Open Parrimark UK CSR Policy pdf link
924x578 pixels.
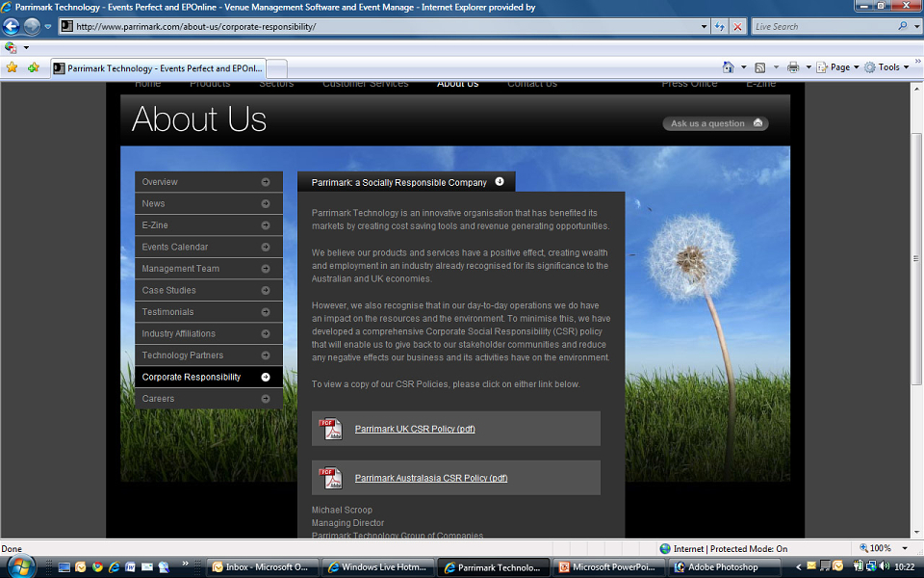[x=415, y=429]
